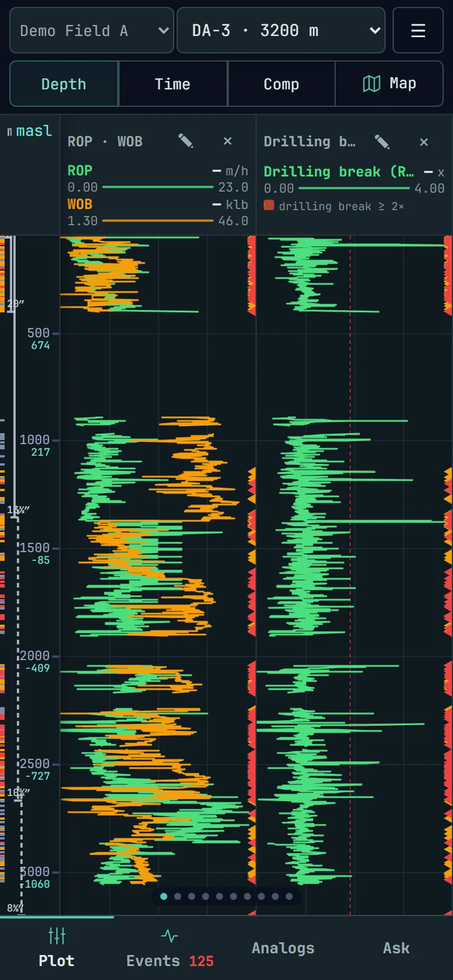Click the green ROP scale line
The width and height of the screenshot is (453, 980).
click(158, 187)
